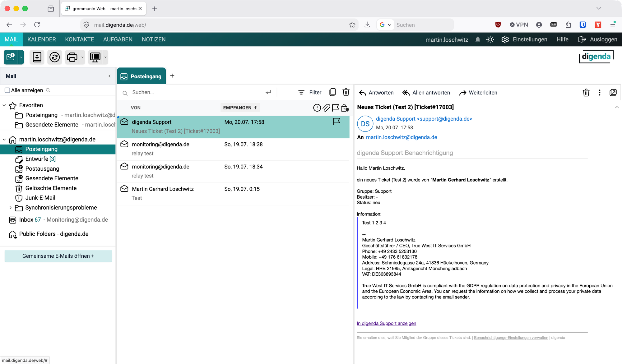
Task: Select the Posteingang content tab
Action: point(142,76)
